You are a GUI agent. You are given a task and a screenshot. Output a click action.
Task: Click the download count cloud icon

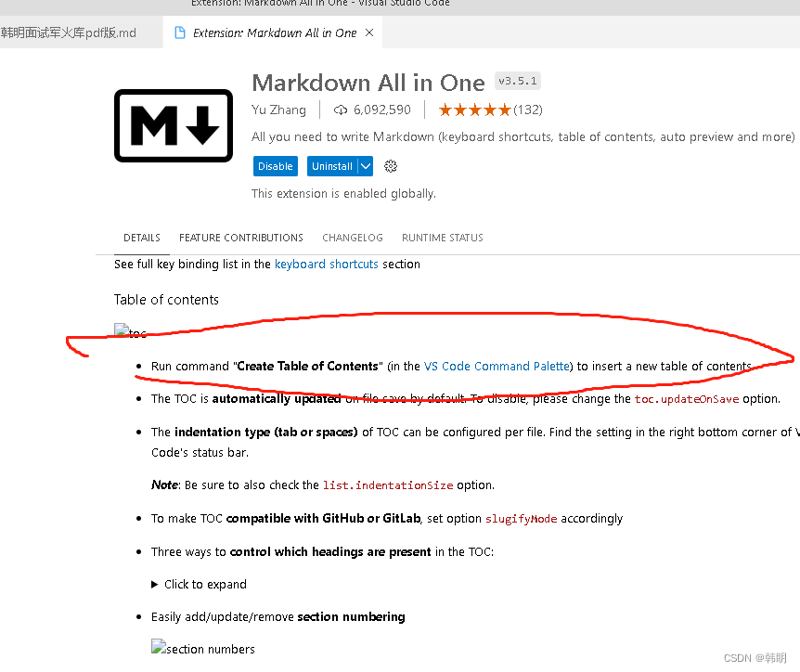pyautogui.click(x=341, y=110)
